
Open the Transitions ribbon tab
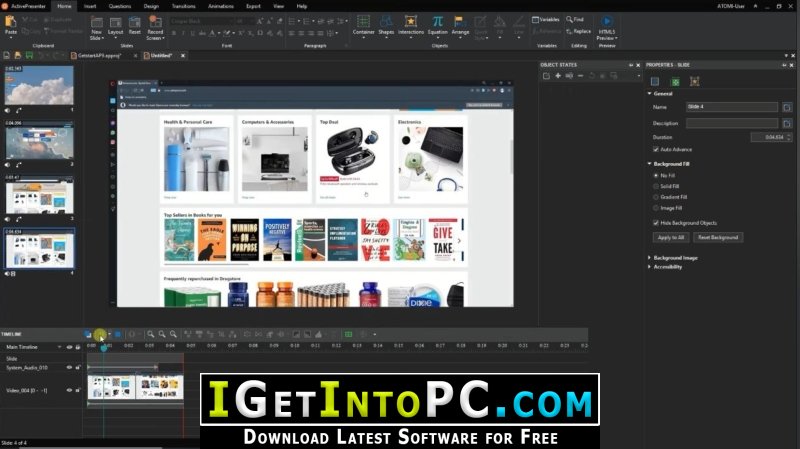tap(183, 6)
